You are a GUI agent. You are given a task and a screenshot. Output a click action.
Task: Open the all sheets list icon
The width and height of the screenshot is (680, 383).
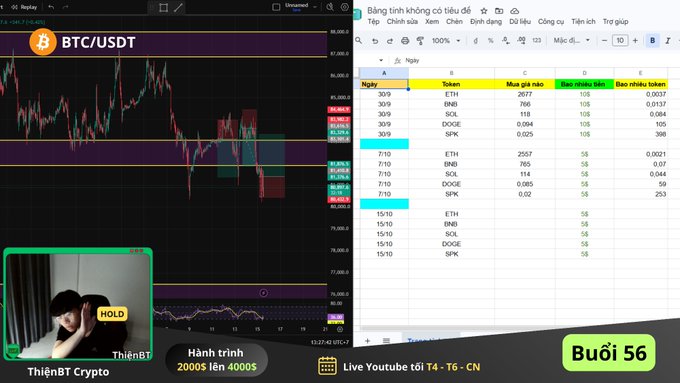(x=386, y=340)
